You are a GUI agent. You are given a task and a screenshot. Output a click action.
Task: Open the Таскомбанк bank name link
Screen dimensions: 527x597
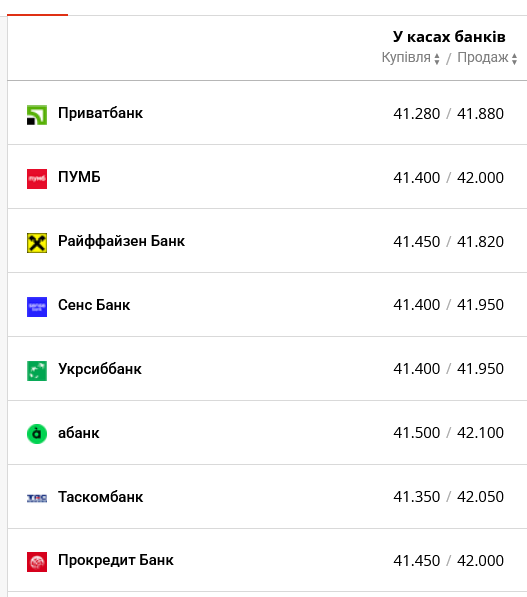point(101,497)
